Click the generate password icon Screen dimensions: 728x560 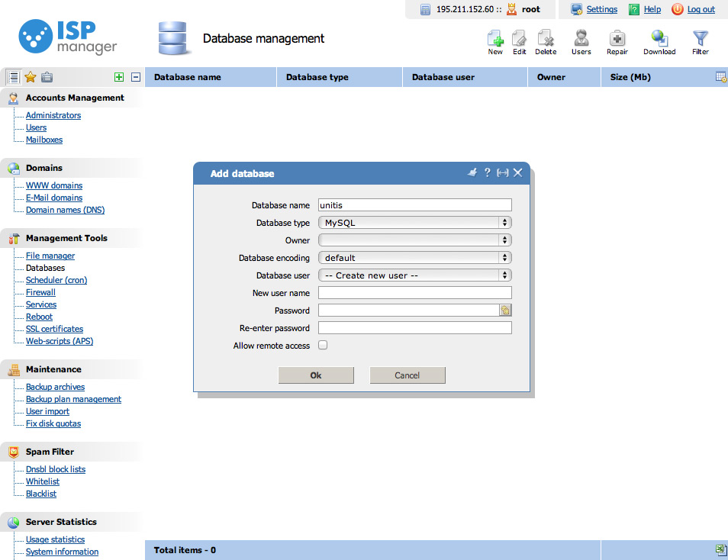[x=505, y=311]
